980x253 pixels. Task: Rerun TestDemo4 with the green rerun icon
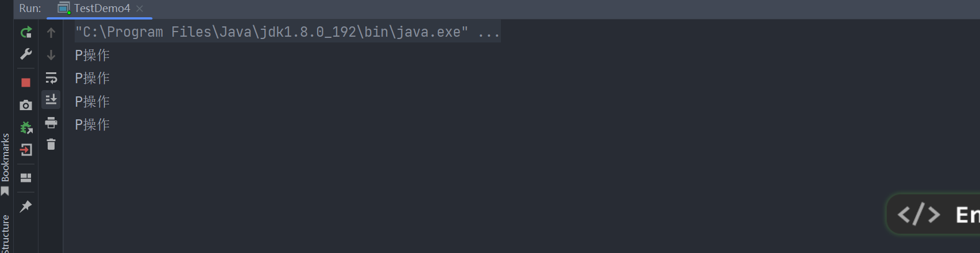coord(26,33)
